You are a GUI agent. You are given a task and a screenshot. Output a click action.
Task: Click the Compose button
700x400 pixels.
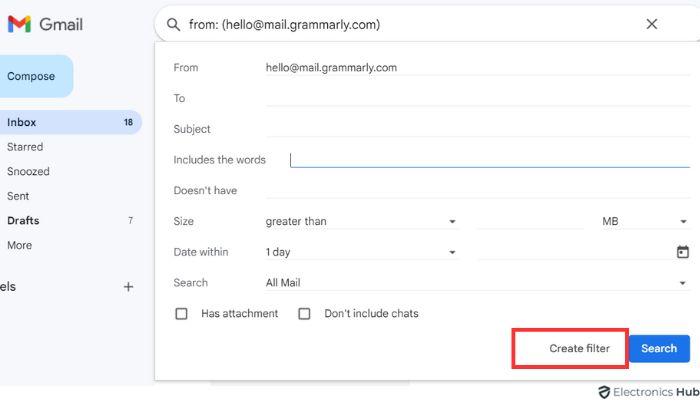point(36,76)
